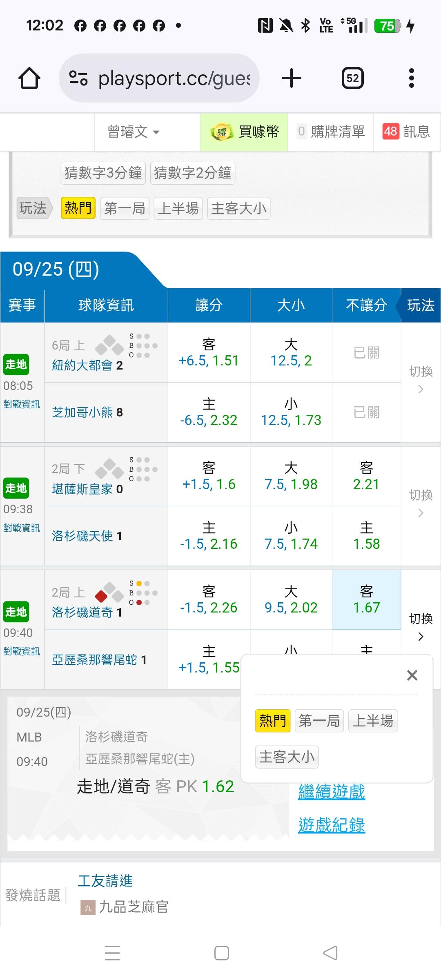The height and width of the screenshot is (980, 441).
Task: Deselect highlighted 客 1.67 moneyline
Action: pos(366,600)
